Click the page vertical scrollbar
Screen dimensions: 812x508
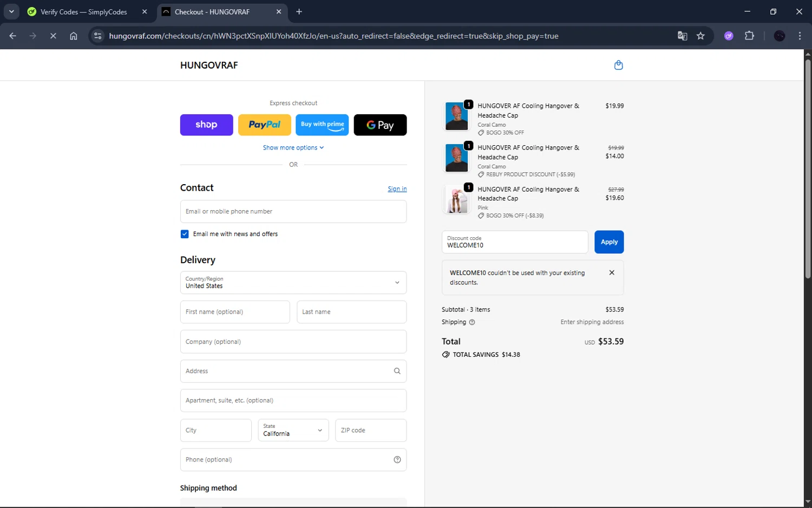click(808, 170)
